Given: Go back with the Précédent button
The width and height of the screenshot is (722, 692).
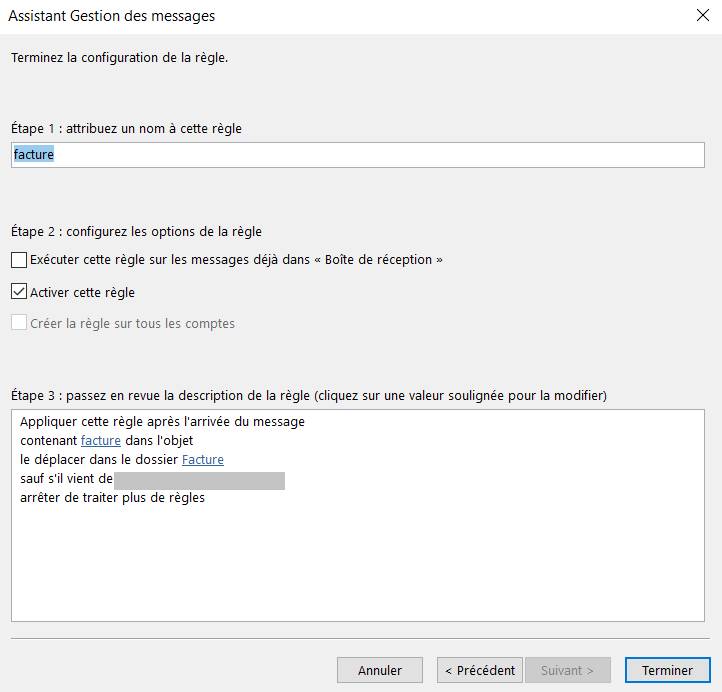Looking at the screenshot, I should [480, 670].
